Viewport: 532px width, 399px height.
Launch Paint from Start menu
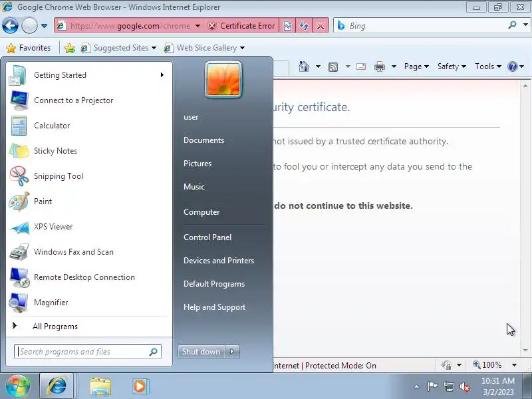coord(89,201)
